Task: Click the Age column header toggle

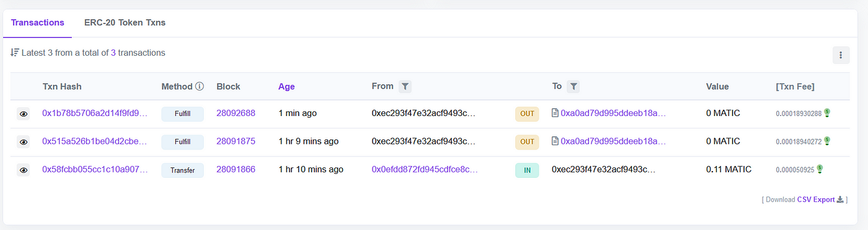Action: tap(286, 87)
